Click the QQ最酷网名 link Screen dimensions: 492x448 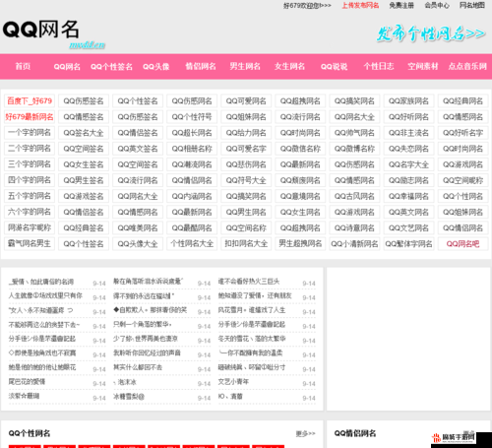click(x=192, y=227)
